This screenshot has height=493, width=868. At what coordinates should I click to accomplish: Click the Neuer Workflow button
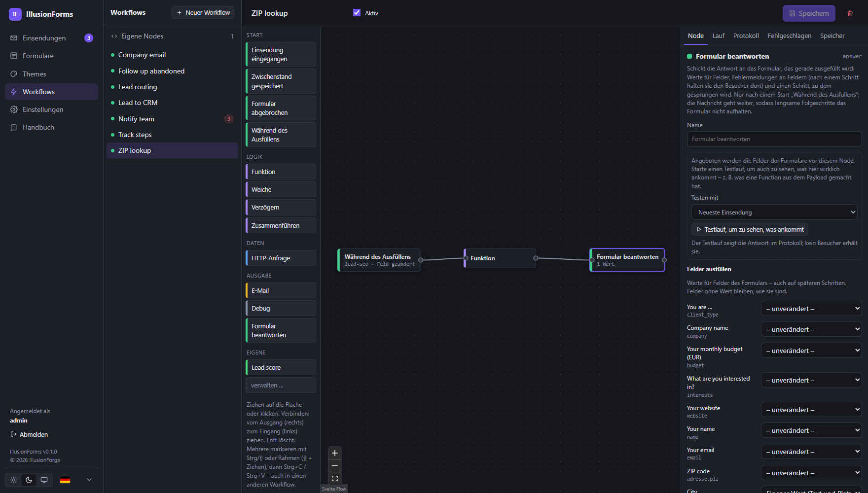tap(203, 12)
